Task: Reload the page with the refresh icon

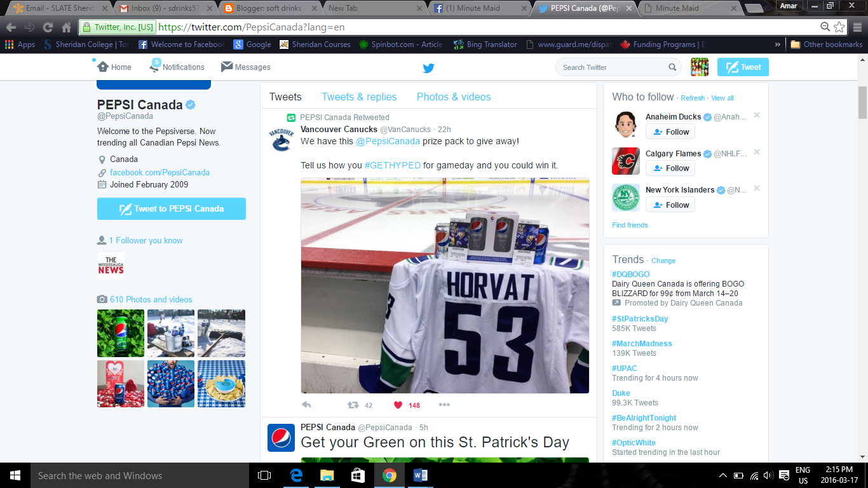Action: pyautogui.click(x=48, y=27)
